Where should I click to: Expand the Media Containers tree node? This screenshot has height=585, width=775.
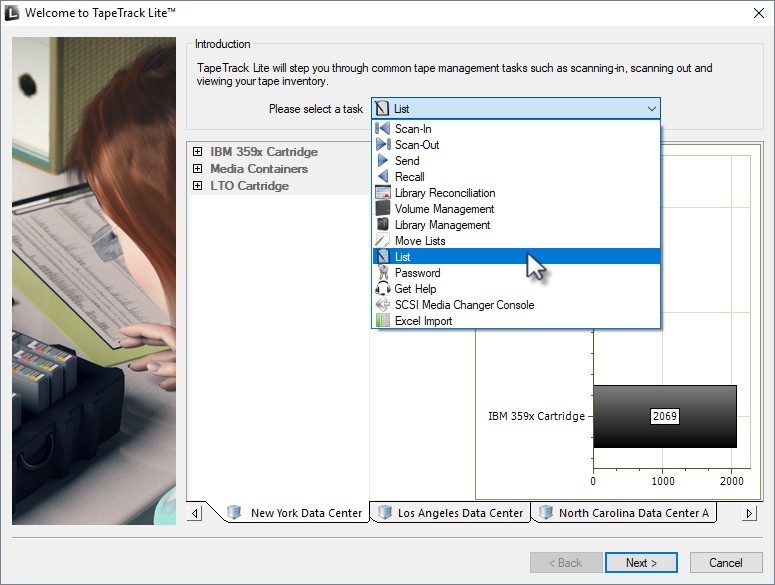point(197,168)
